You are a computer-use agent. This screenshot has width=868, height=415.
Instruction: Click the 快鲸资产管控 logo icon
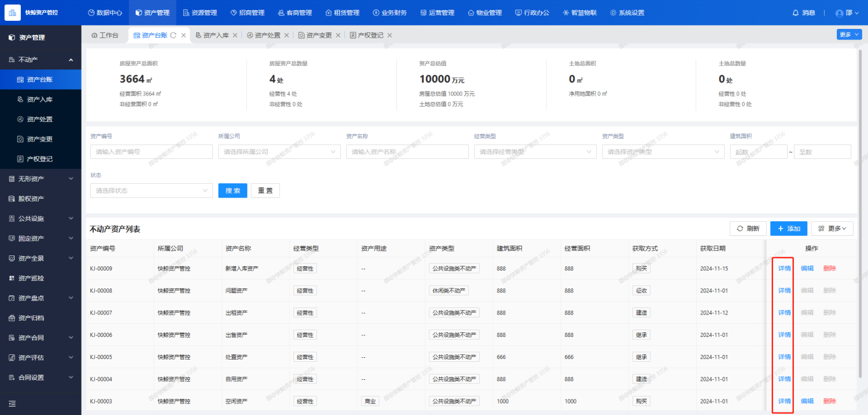(x=13, y=12)
